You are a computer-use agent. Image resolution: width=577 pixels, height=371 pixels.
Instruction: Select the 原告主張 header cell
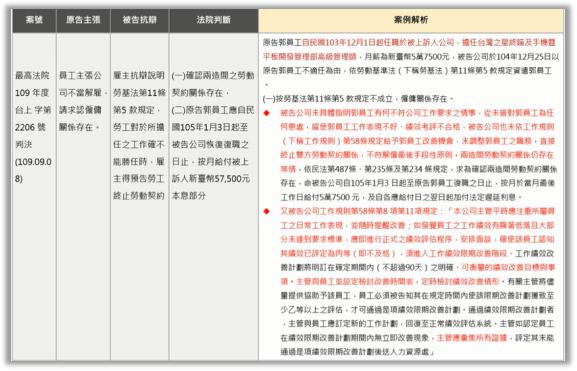(x=83, y=20)
